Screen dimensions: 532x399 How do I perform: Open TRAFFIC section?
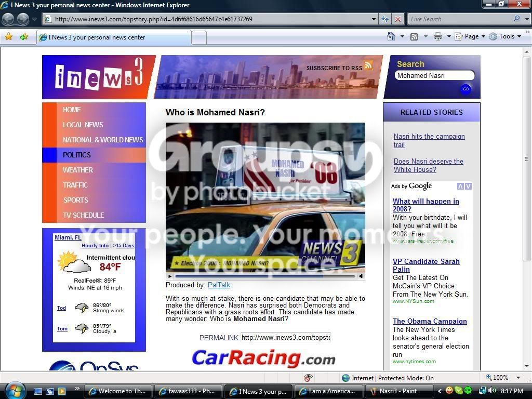pyautogui.click(x=75, y=185)
